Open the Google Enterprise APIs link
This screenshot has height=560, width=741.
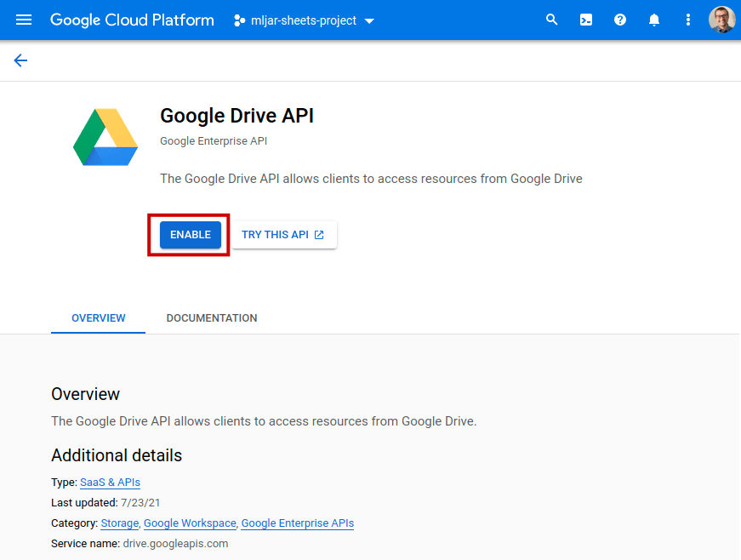[x=297, y=523]
